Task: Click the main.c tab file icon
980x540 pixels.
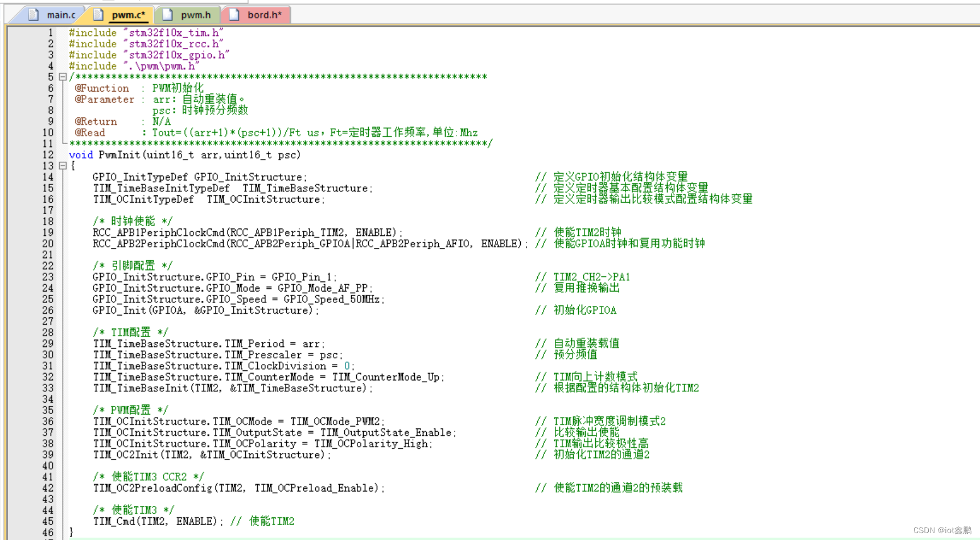Action: point(34,15)
